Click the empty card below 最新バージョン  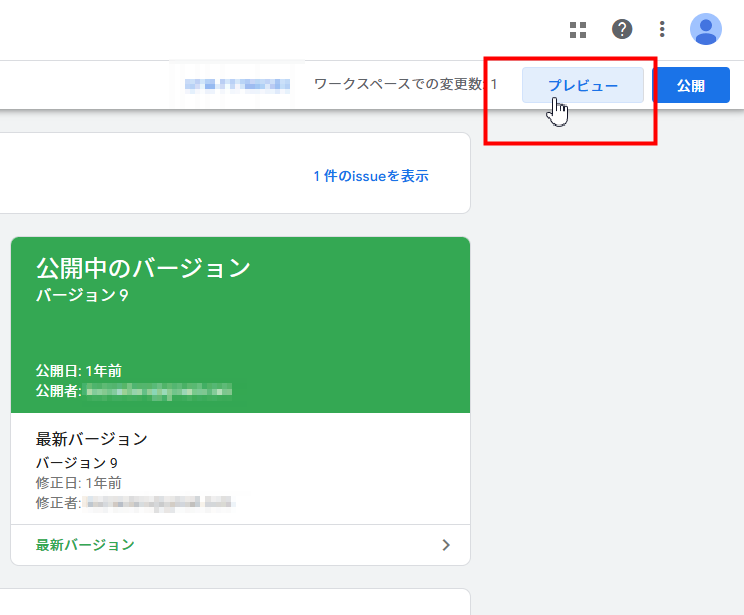click(x=240, y=602)
